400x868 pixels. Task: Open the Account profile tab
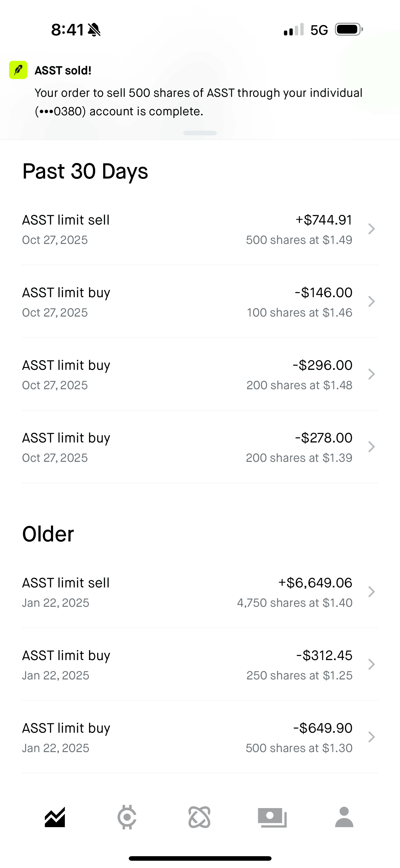pyautogui.click(x=344, y=817)
